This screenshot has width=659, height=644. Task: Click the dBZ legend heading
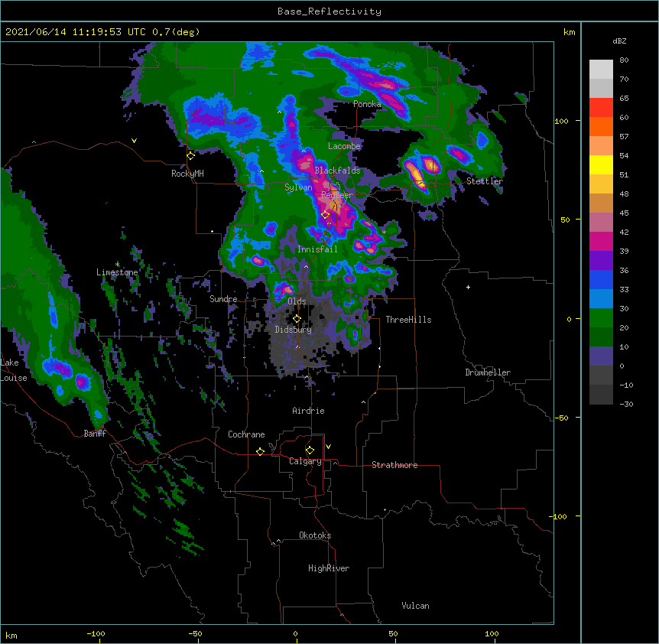(x=619, y=41)
